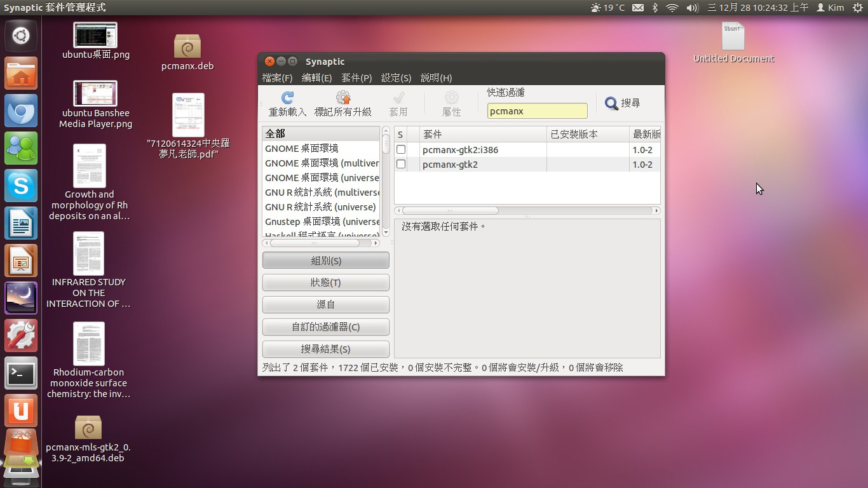The image size is (868, 488).
Task: Launch Chromium browser from the dock
Action: pos(21,111)
